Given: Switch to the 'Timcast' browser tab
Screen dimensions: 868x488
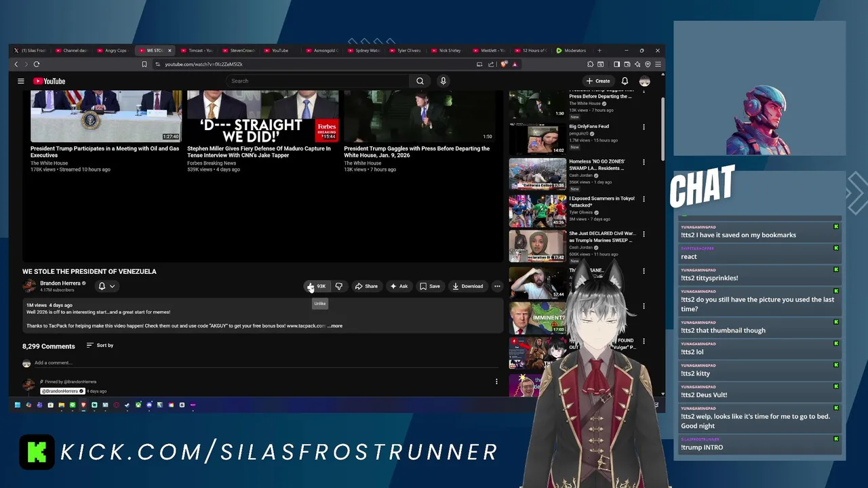Looking at the screenshot, I should (196, 50).
